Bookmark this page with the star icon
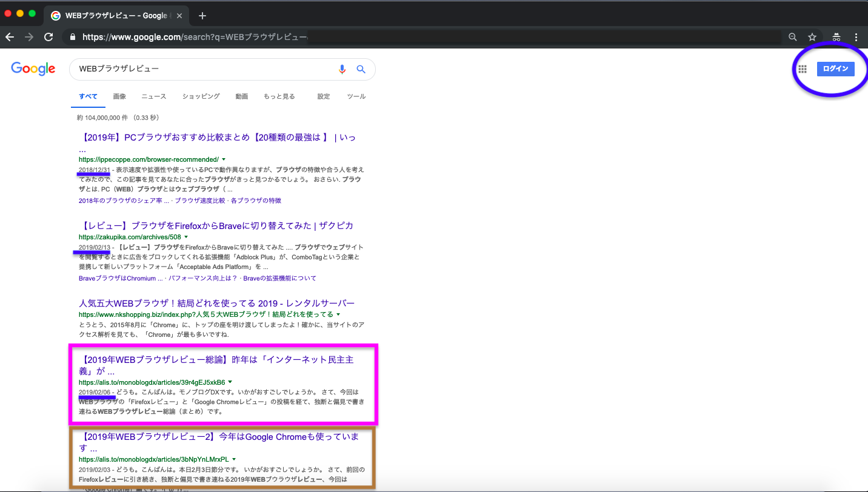Viewport: 868px width, 492px height. coord(812,37)
